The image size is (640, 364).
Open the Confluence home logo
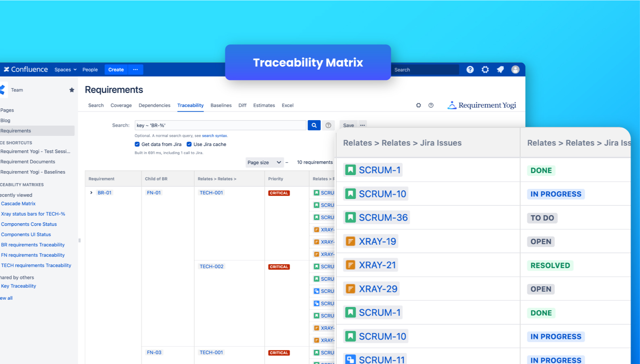(x=26, y=70)
